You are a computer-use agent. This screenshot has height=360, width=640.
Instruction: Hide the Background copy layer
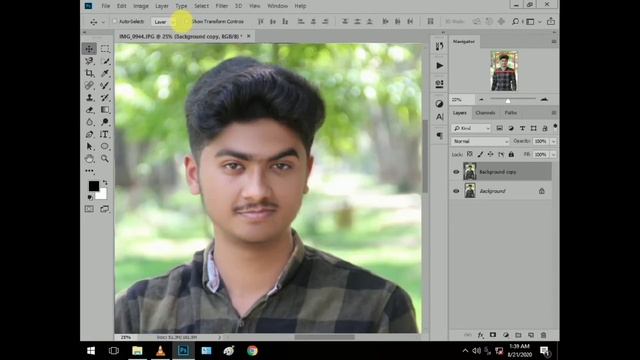(x=456, y=172)
